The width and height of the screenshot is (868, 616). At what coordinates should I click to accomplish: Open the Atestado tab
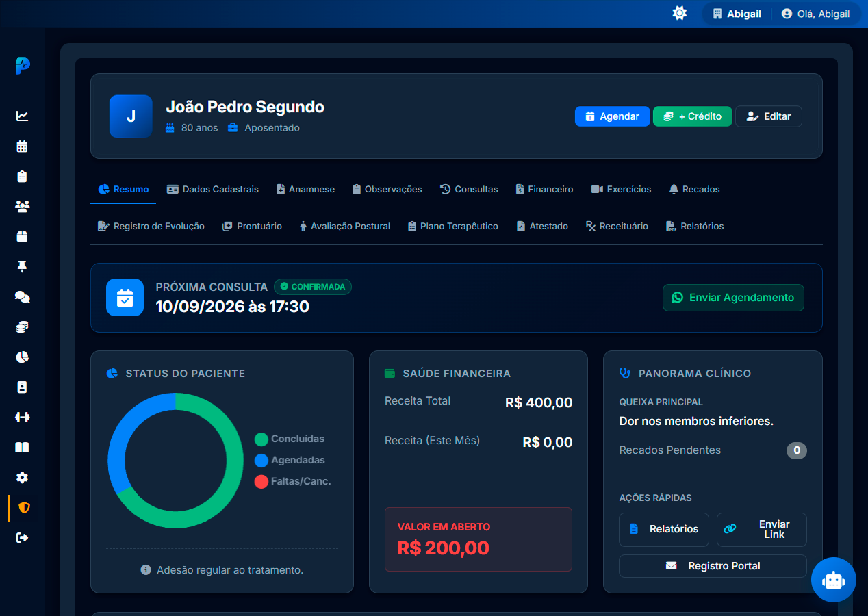pyautogui.click(x=542, y=227)
